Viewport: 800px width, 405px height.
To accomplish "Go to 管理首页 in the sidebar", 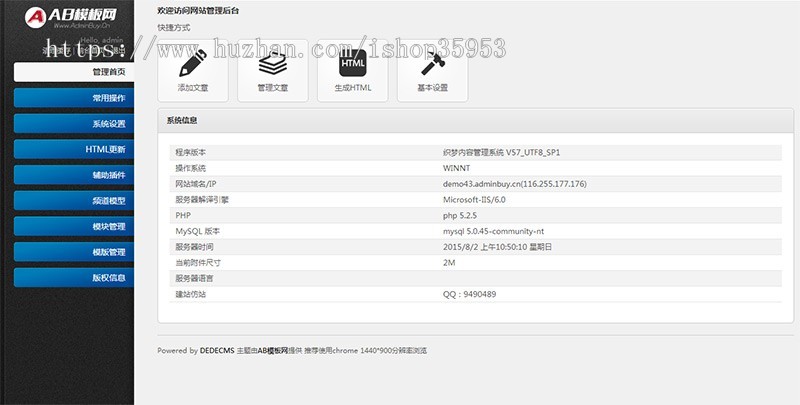I will pyautogui.click(x=74, y=72).
